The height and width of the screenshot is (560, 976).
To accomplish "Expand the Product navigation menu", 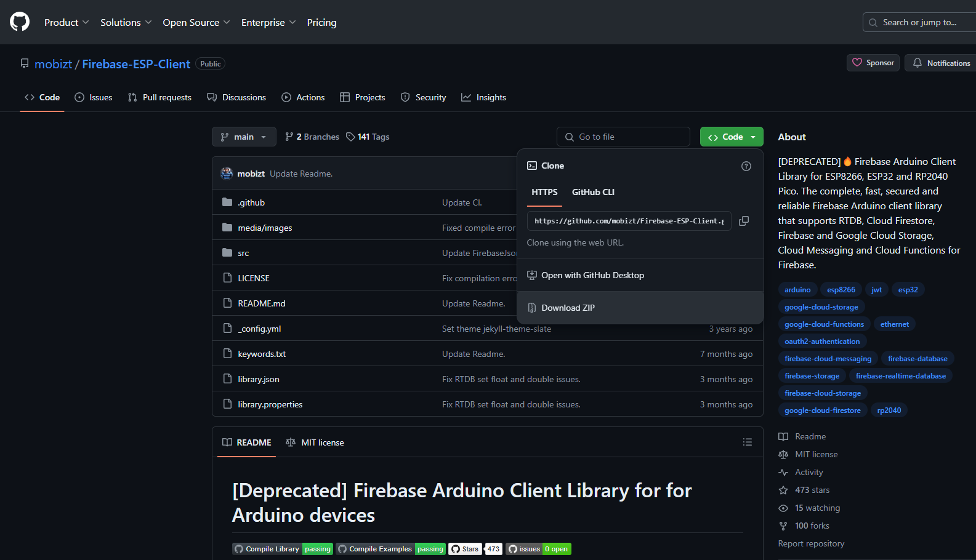I will coord(67,22).
